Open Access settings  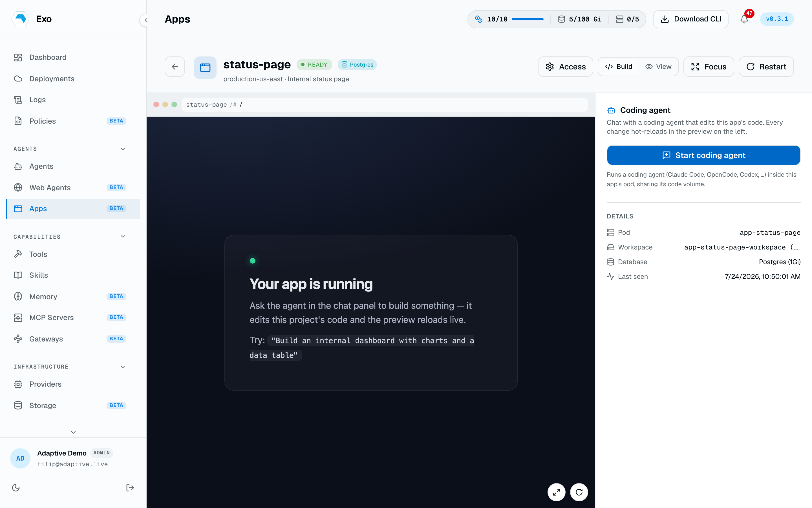(x=565, y=67)
